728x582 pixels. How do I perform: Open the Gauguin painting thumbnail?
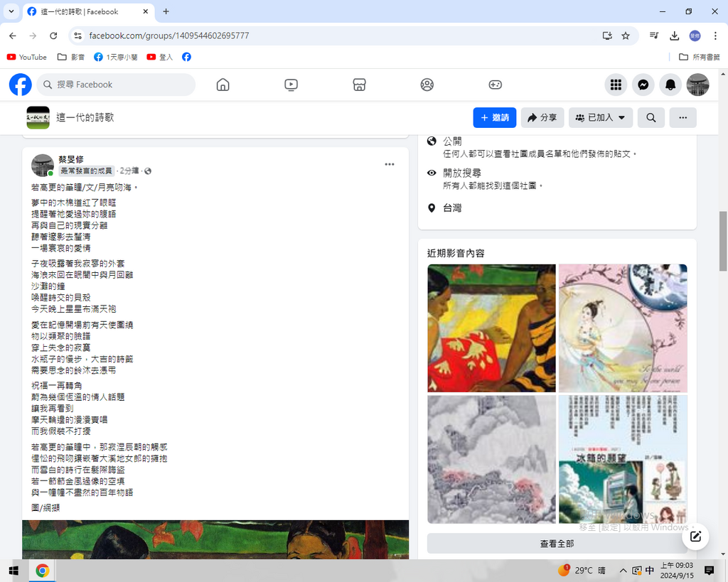(x=491, y=328)
